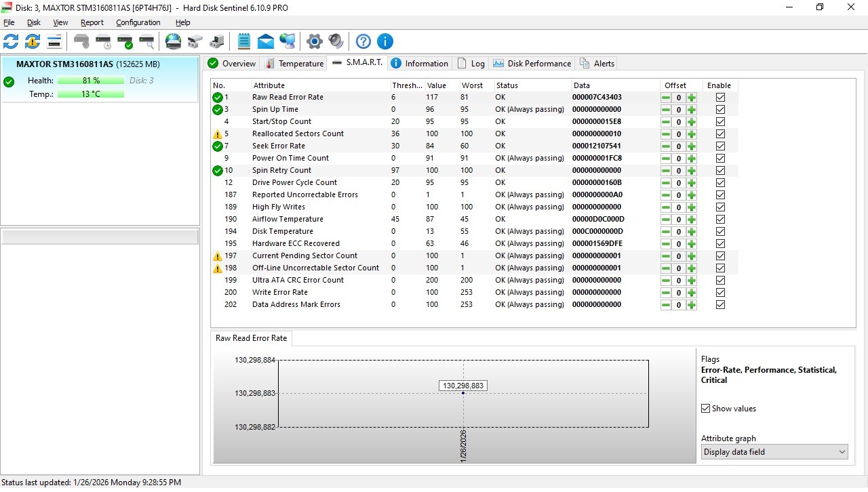This screenshot has width=868, height=492.
Task: Toggle the Show values checkbox
Action: pyautogui.click(x=706, y=409)
